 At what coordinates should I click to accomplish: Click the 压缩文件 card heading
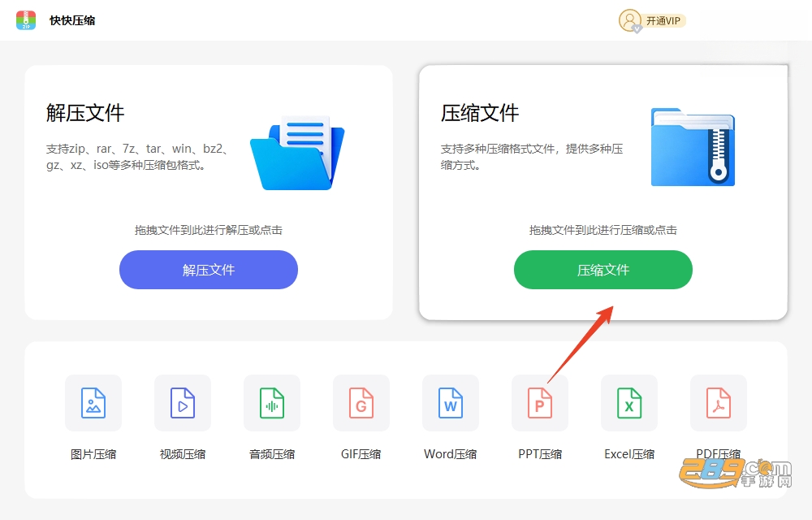tap(480, 113)
